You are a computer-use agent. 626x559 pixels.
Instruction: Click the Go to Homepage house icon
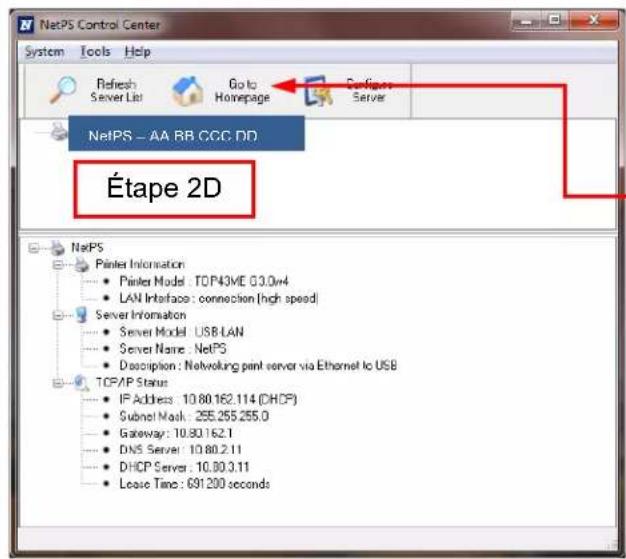pos(187,91)
